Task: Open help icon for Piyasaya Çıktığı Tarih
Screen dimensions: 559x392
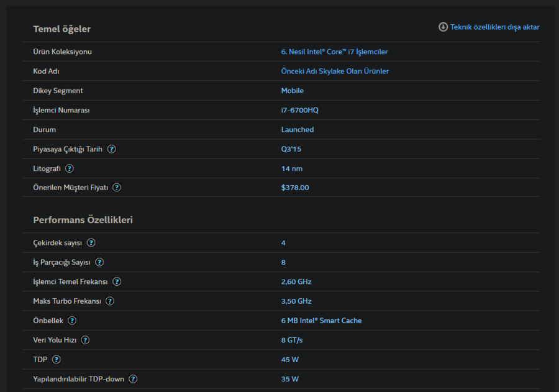Action: click(112, 149)
